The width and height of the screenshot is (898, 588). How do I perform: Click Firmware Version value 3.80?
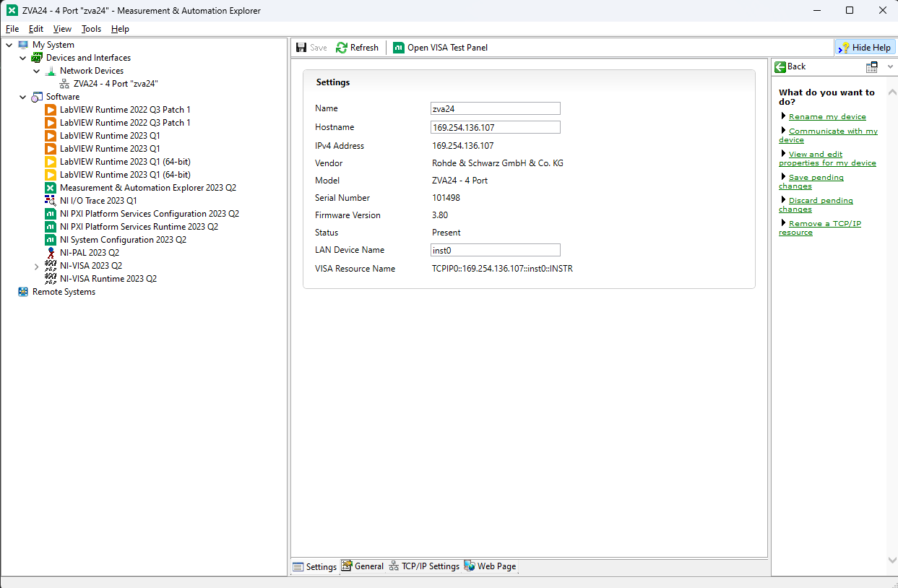coord(440,215)
